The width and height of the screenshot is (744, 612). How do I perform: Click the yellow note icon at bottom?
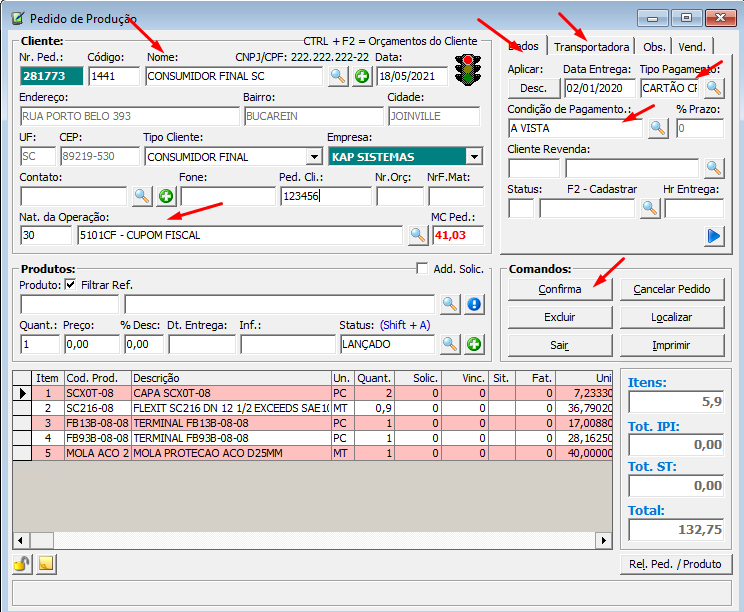tap(46, 564)
